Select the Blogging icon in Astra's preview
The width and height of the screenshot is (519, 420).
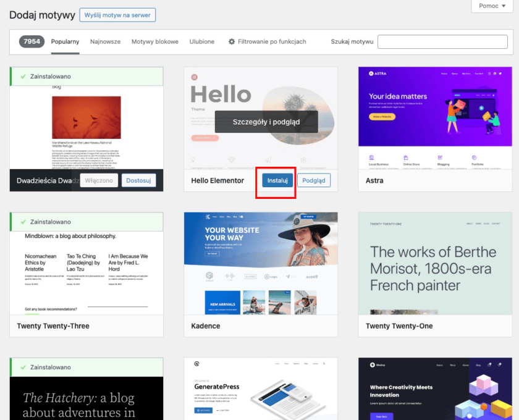[439, 157]
